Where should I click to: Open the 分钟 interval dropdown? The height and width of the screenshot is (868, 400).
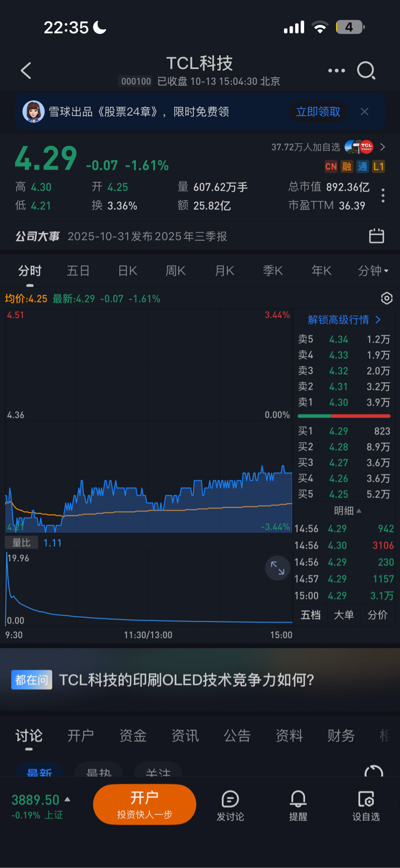373,271
